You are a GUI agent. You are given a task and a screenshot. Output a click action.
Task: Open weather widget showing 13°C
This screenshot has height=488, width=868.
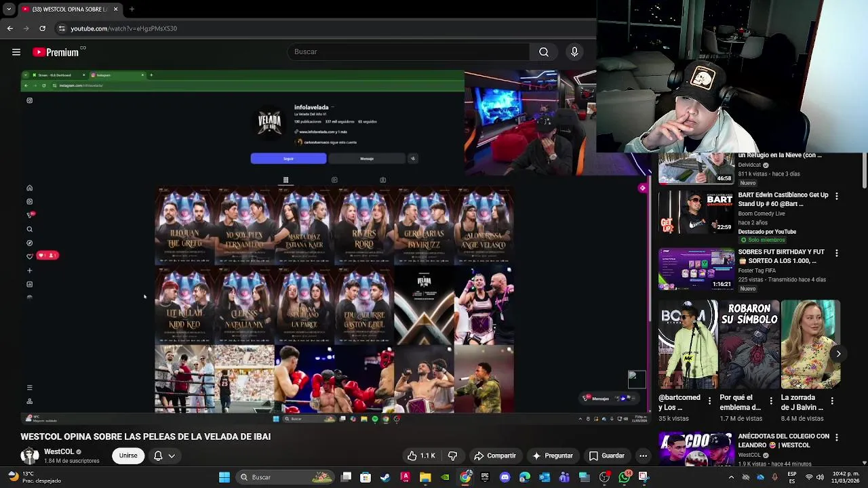pyautogui.click(x=34, y=477)
